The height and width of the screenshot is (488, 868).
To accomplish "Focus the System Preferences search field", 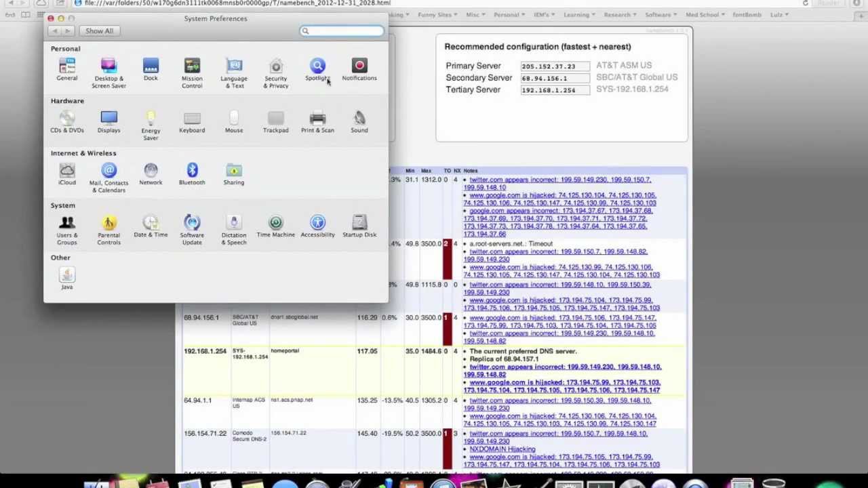I will (x=342, y=30).
